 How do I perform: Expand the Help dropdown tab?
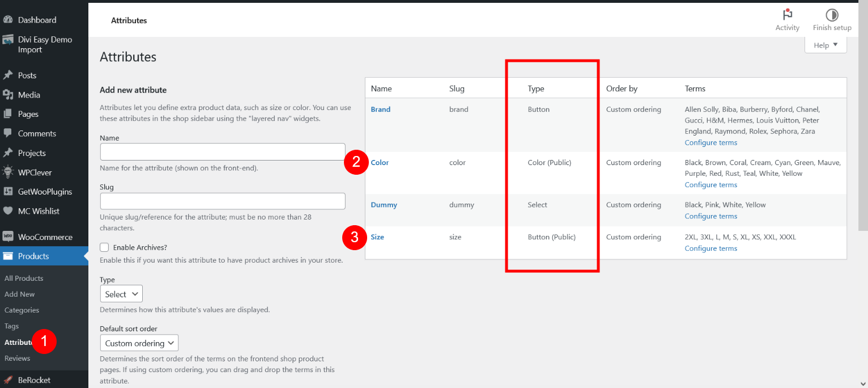(826, 45)
